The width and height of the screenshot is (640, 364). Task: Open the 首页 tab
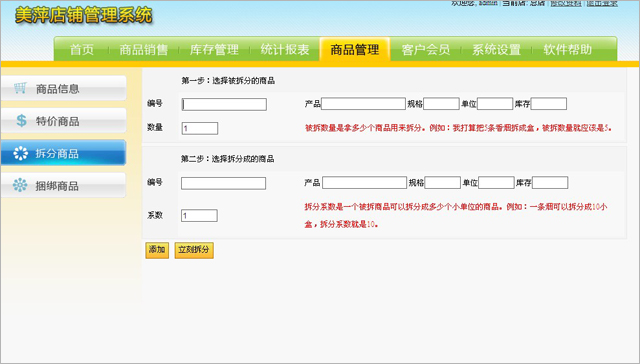pos(82,50)
